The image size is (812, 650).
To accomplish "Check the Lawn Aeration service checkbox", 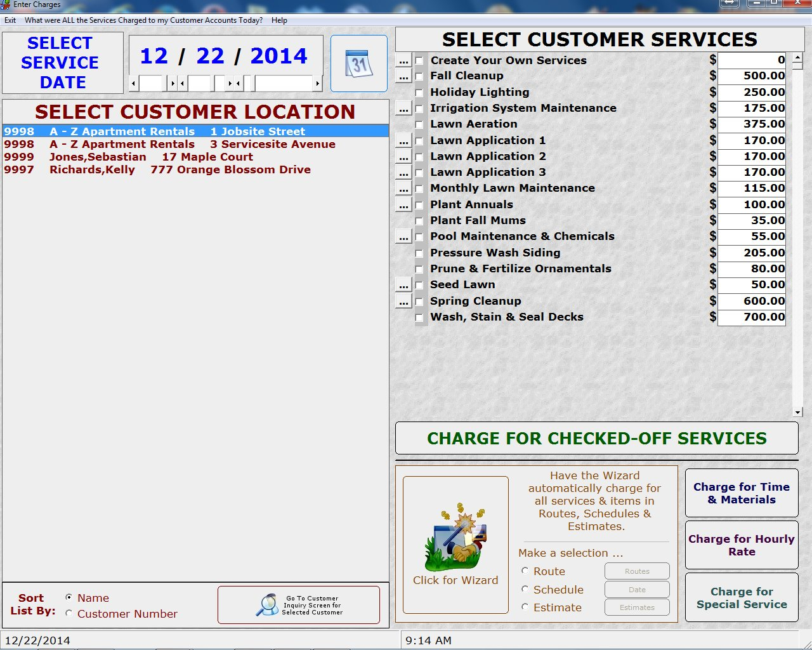I will pos(420,124).
